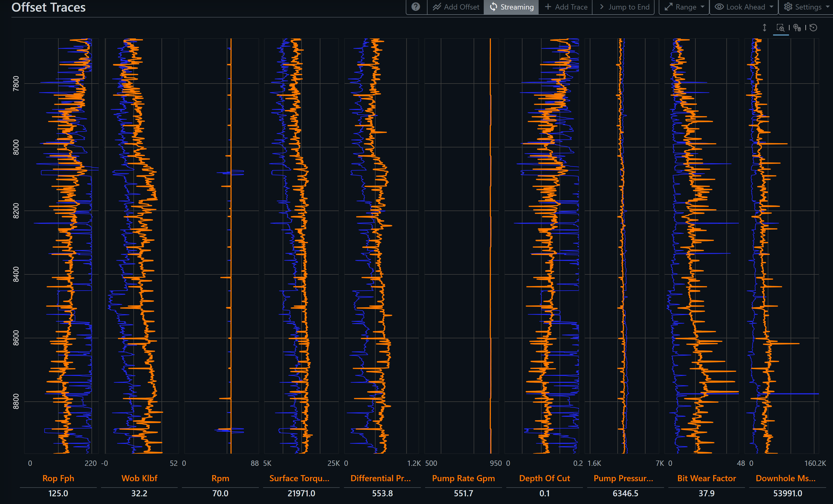Image resolution: width=833 pixels, height=504 pixels.
Task: Click the 7K pump pressure axis maximum
Action: click(660, 463)
